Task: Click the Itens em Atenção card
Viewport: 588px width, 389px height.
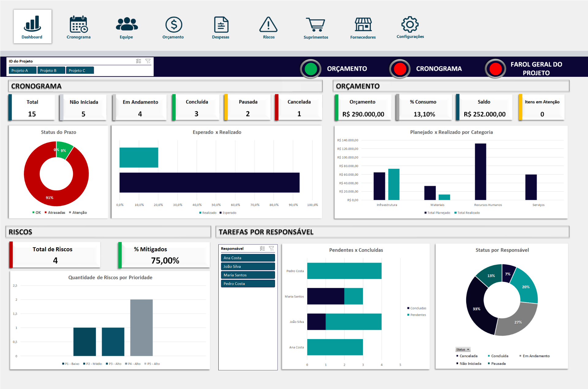Action: 542,108
